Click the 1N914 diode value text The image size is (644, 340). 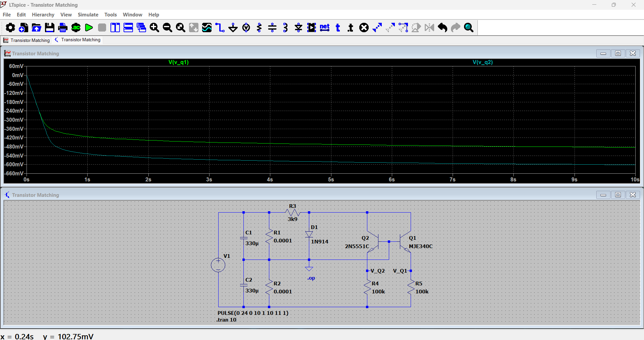click(320, 242)
